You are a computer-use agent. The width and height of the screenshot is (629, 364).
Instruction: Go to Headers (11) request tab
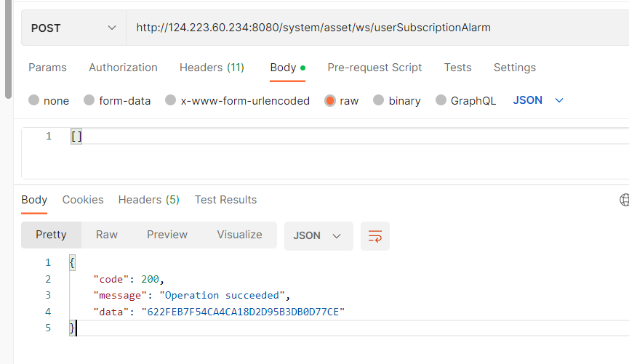click(212, 68)
